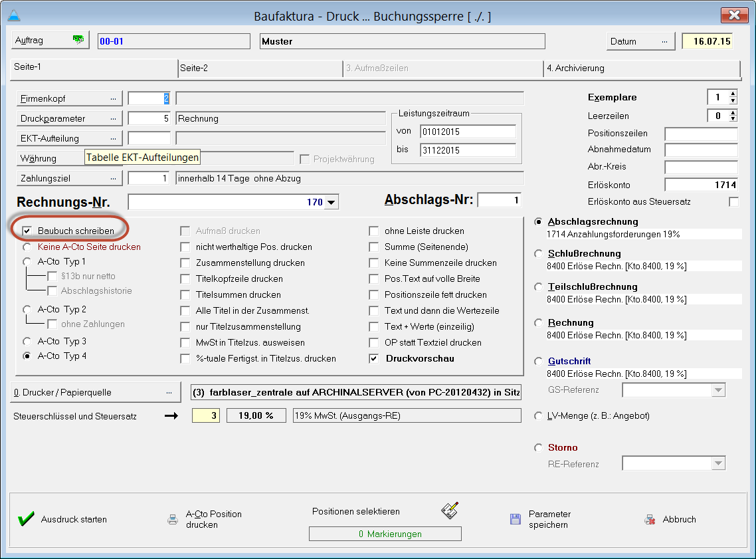Open the Rechnungs-Nr. dropdown

[x=332, y=202]
